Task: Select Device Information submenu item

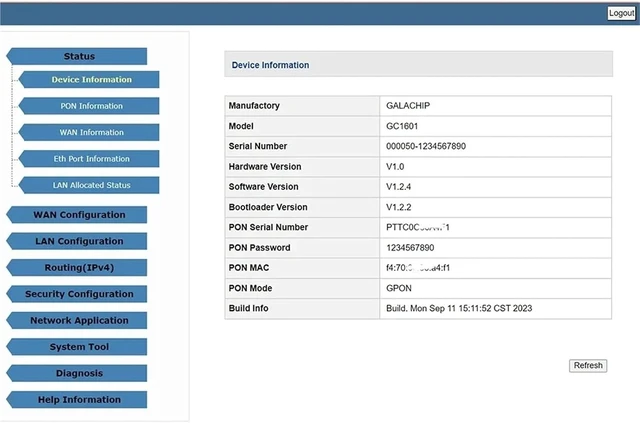Action: [x=89, y=80]
